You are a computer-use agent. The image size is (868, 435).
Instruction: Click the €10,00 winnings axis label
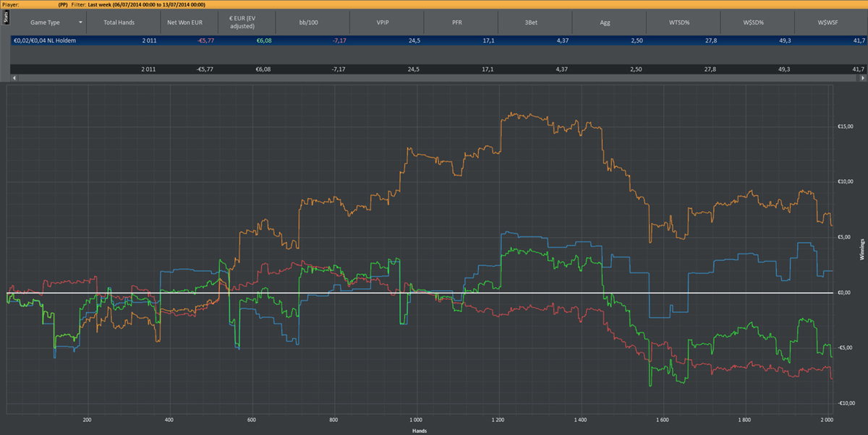[x=846, y=182]
